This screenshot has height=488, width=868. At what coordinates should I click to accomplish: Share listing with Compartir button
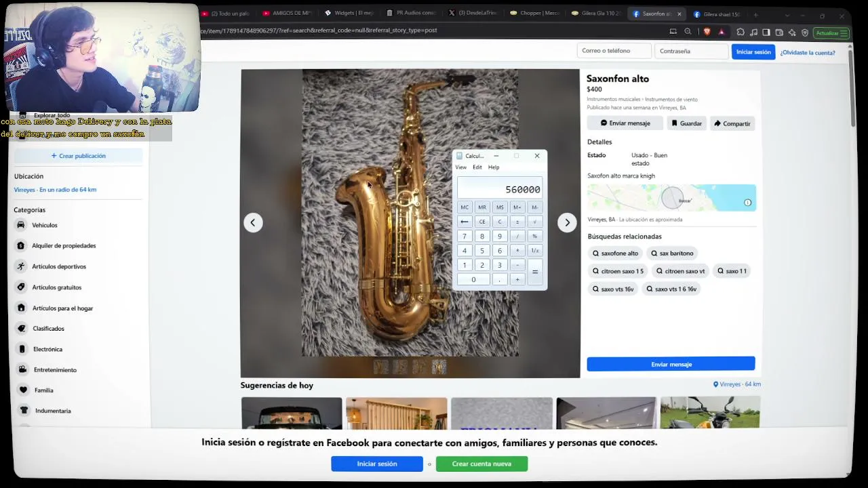(x=732, y=123)
